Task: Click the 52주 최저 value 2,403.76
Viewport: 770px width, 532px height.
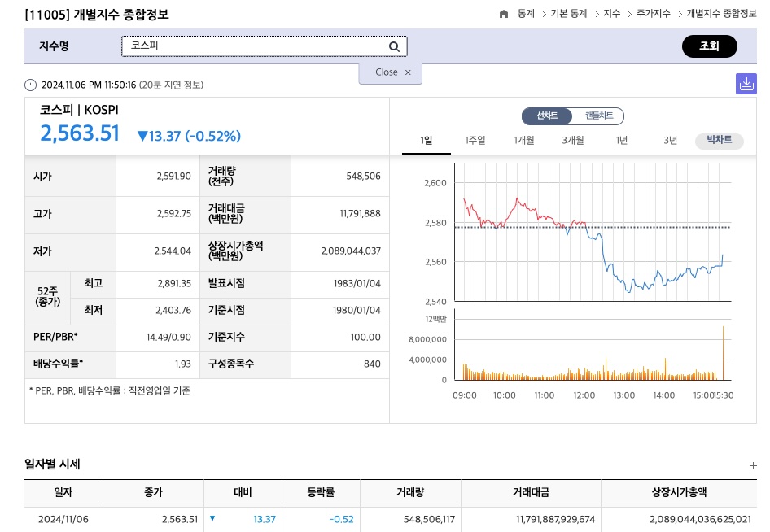Action: [173, 311]
